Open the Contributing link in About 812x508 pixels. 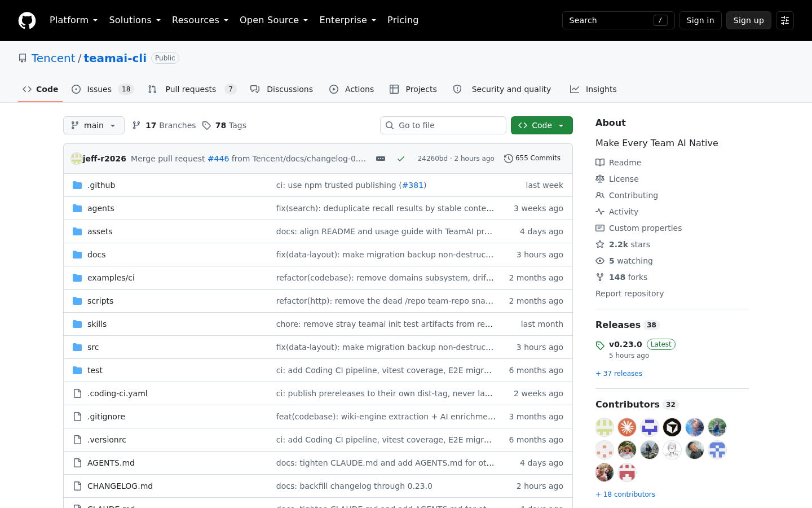pos(633,195)
